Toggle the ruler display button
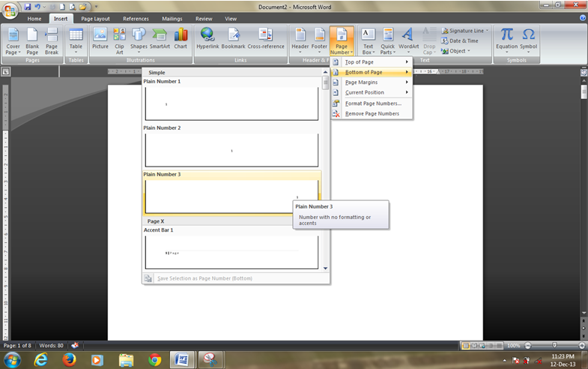588x369 pixels. [x=584, y=72]
